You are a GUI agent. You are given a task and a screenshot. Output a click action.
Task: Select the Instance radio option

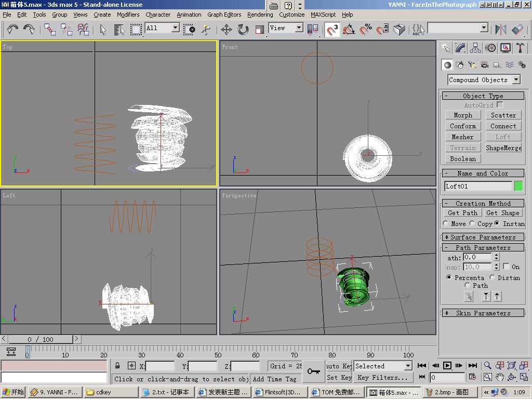click(497, 223)
